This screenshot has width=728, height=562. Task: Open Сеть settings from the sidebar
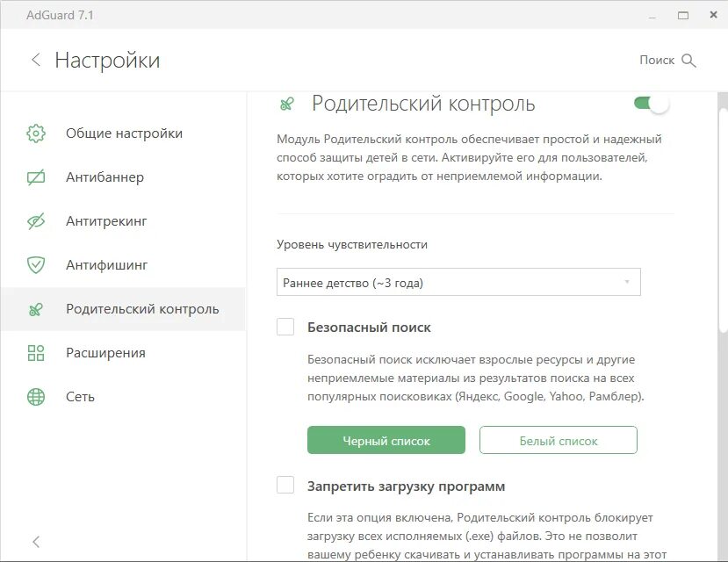[x=80, y=397]
